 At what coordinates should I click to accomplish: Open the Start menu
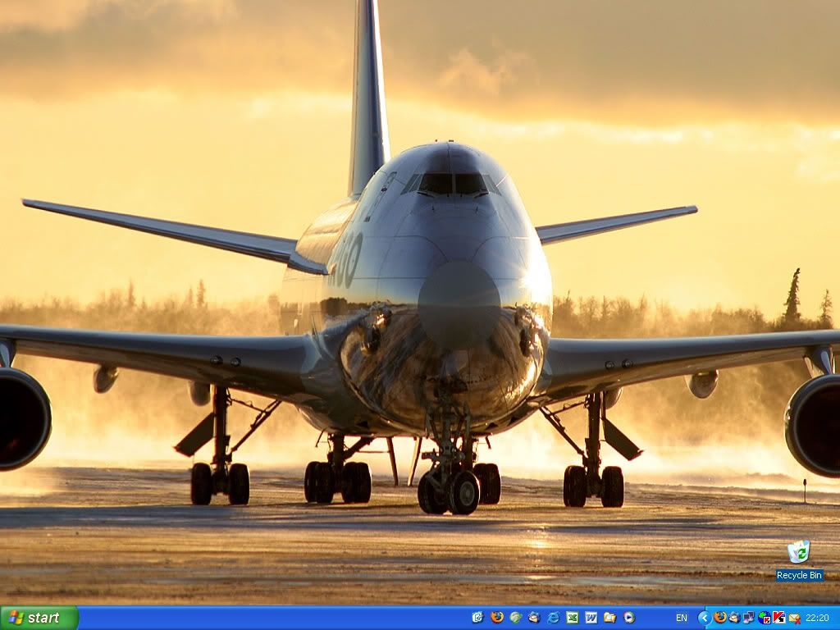pyautogui.click(x=39, y=618)
